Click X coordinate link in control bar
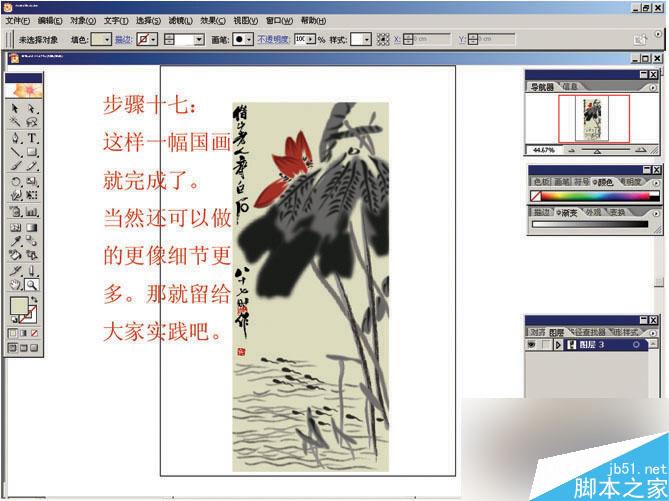The height and width of the screenshot is (501, 669). click(x=397, y=40)
